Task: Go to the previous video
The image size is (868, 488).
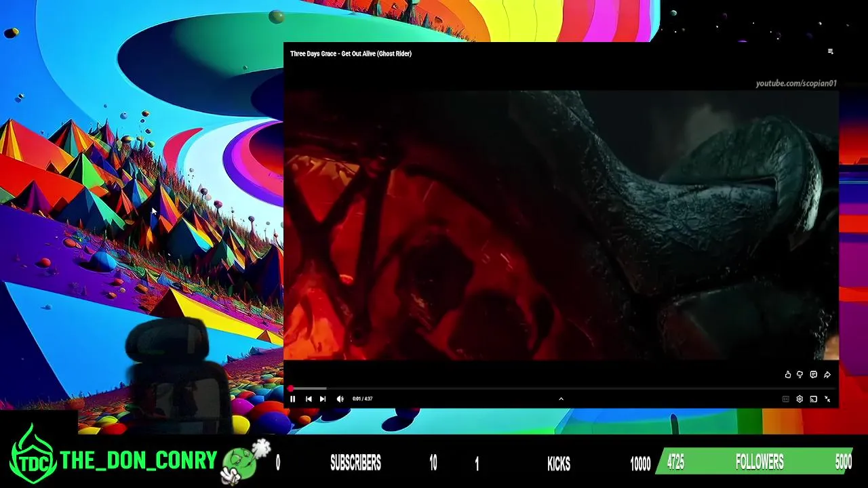Action: coord(309,399)
